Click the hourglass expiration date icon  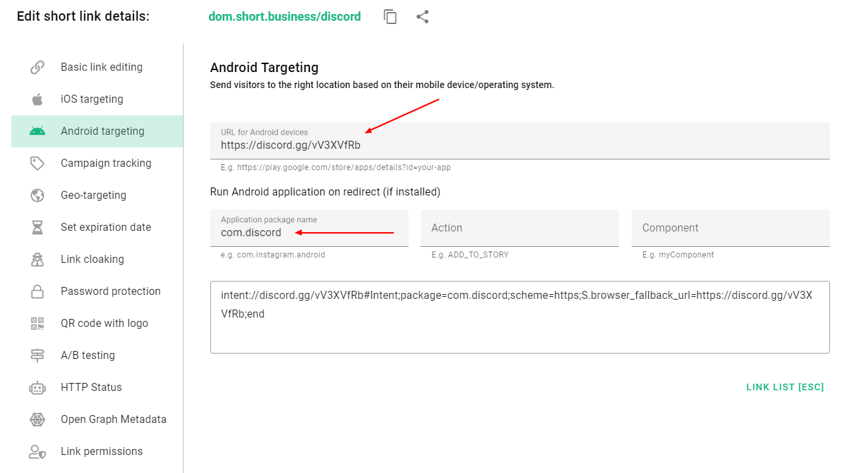click(37, 227)
